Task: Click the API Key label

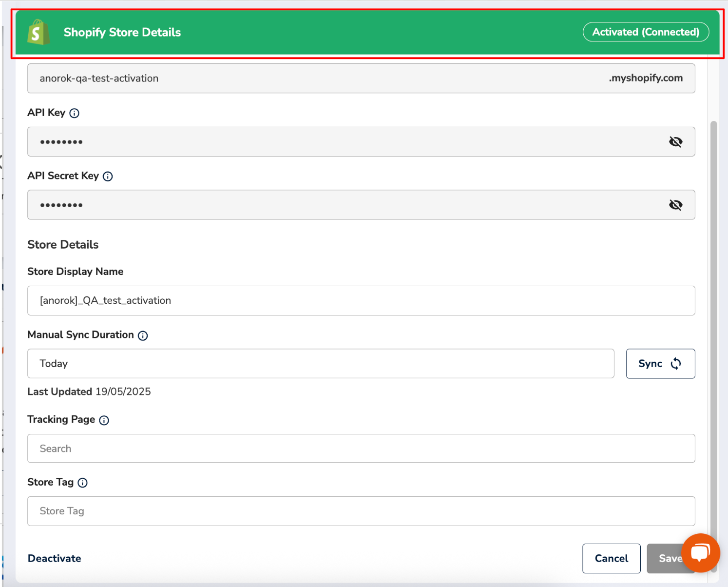Action: (46, 113)
